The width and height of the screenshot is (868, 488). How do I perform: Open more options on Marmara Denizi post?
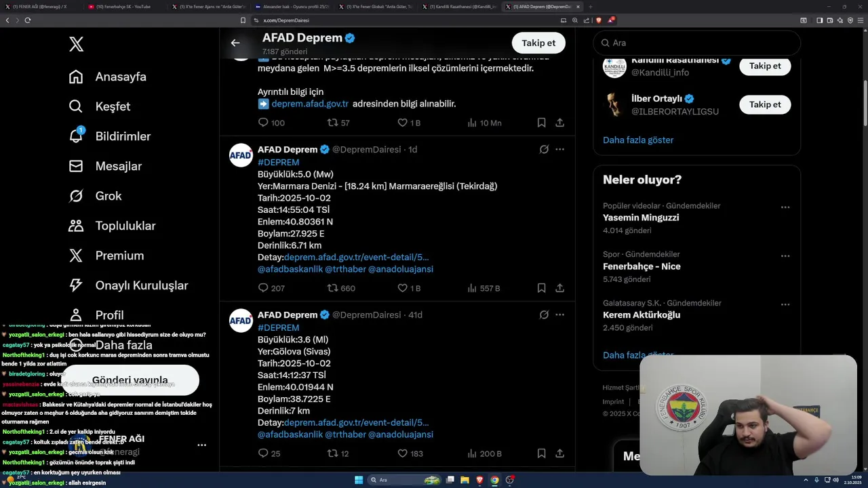click(559, 149)
